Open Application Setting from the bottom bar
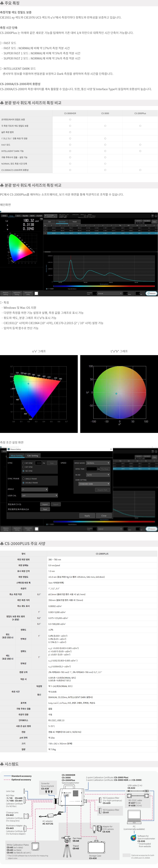 click(x=17, y=293)
